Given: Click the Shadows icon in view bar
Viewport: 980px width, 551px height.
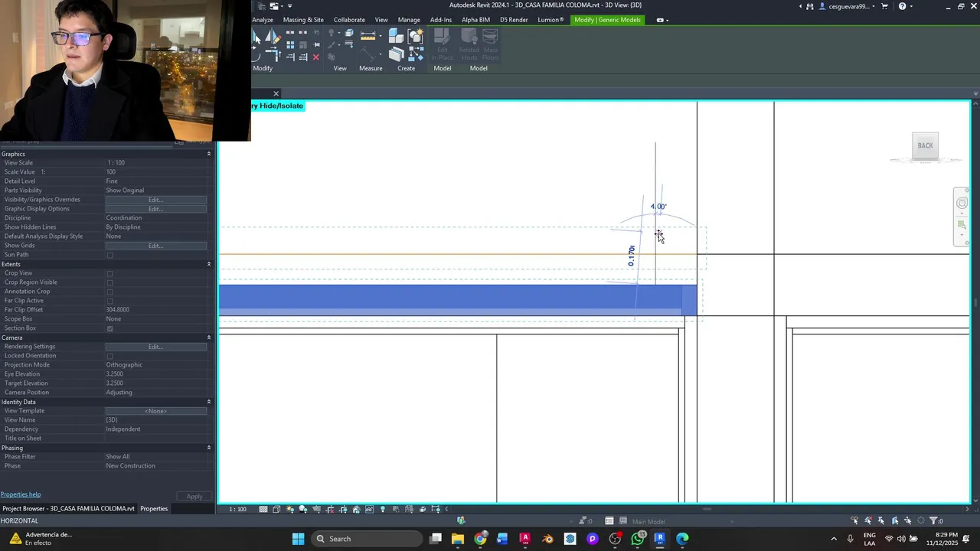Looking at the screenshot, I should (302, 509).
